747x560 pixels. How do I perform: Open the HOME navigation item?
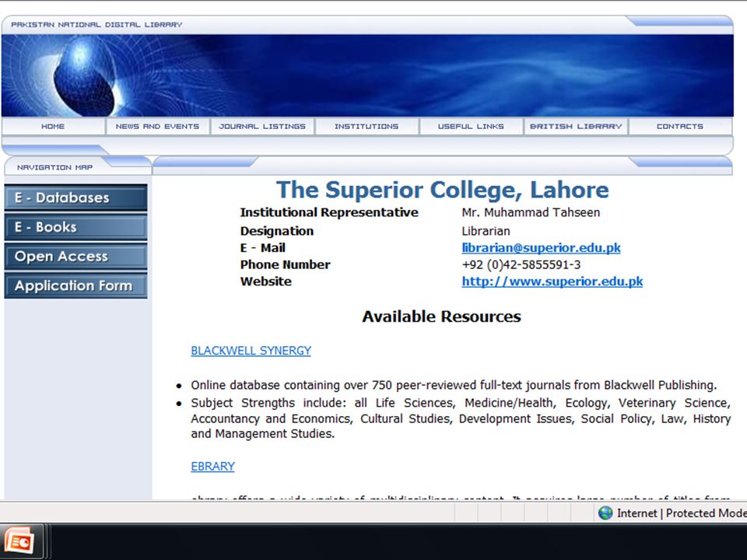tap(53, 127)
